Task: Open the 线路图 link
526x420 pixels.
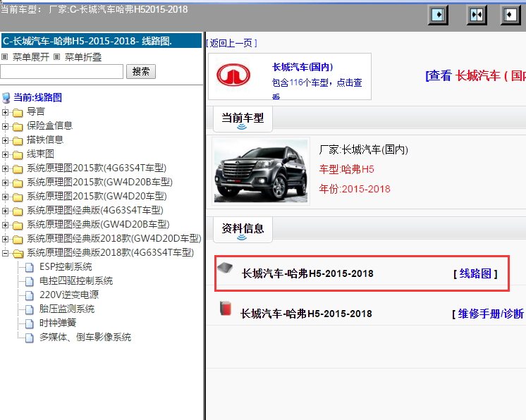Action: pos(475,273)
